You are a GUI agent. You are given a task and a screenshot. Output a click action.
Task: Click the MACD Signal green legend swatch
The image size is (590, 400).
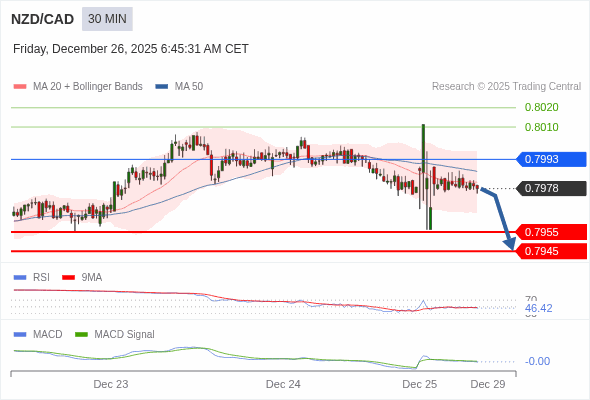pos(81,335)
